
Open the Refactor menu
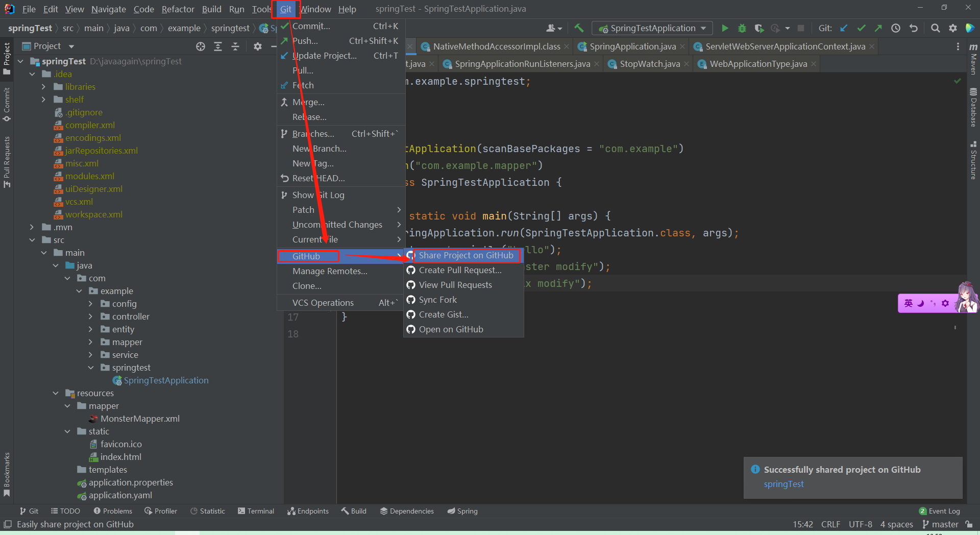tap(178, 9)
